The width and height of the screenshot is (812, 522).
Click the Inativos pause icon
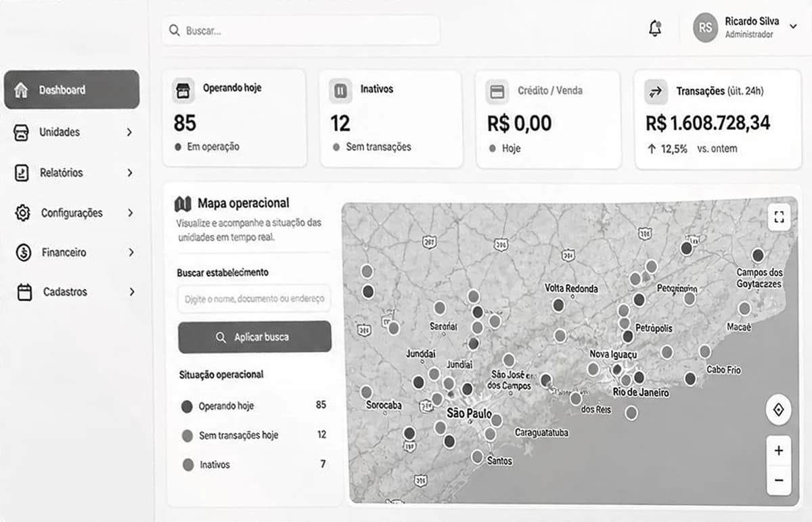[340, 90]
